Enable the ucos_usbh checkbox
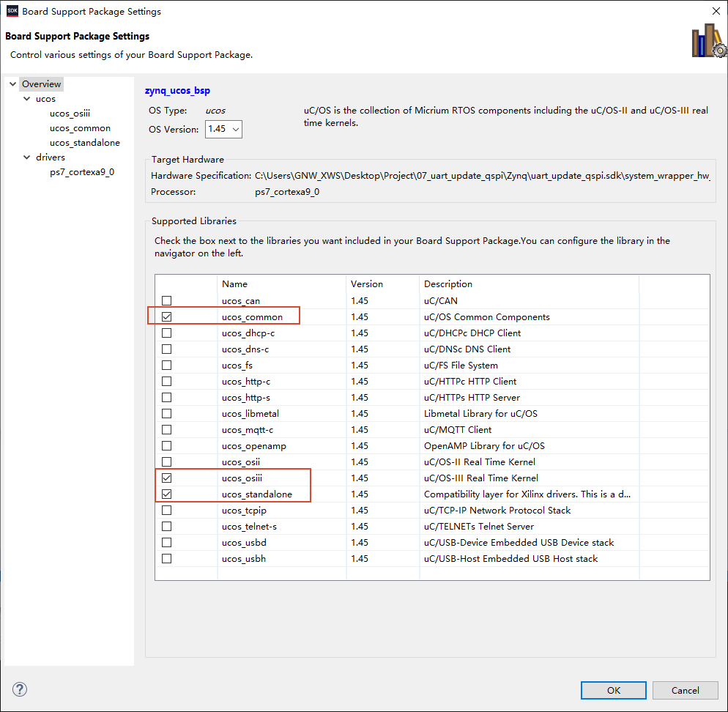728x712 pixels. (x=167, y=559)
